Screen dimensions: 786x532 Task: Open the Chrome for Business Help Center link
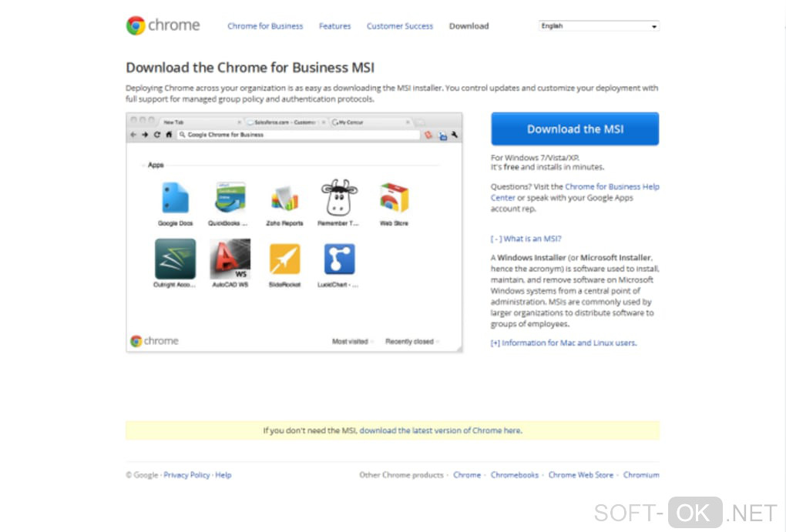[575, 192]
